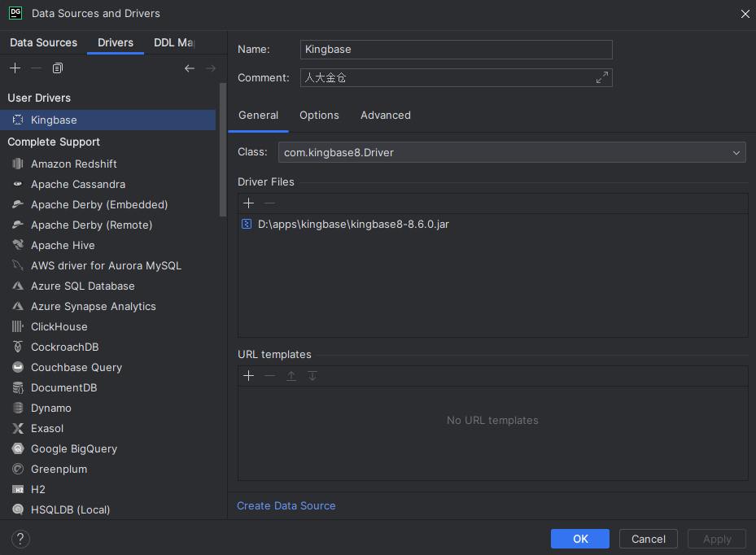Click Create Data Source link
The width and height of the screenshot is (756, 555).
pyautogui.click(x=286, y=506)
